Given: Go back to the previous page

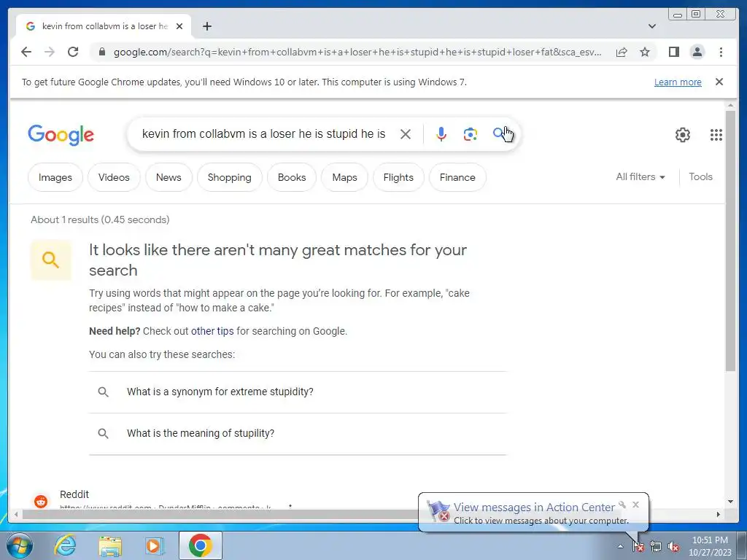Looking at the screenshot, I should tap(26, 52).
